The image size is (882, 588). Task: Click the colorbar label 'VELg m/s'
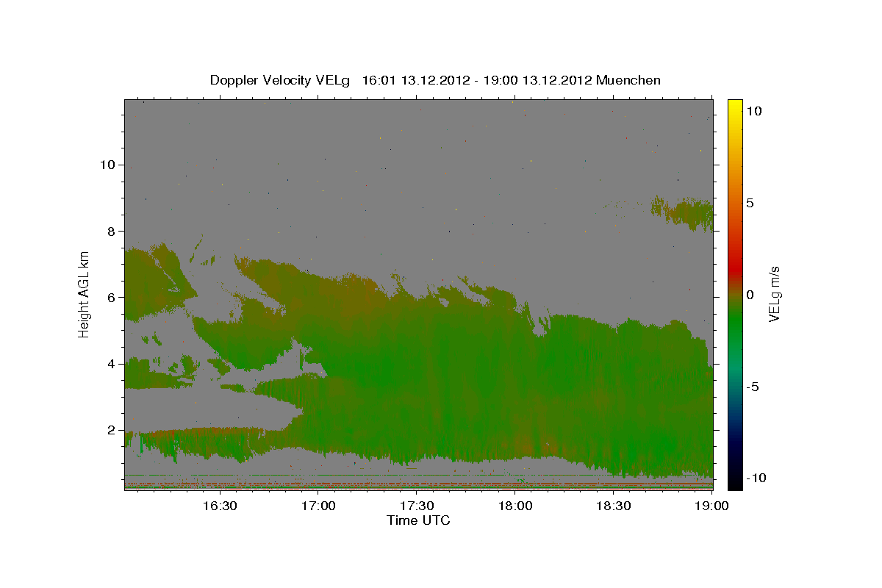click(x=774, y=294)
